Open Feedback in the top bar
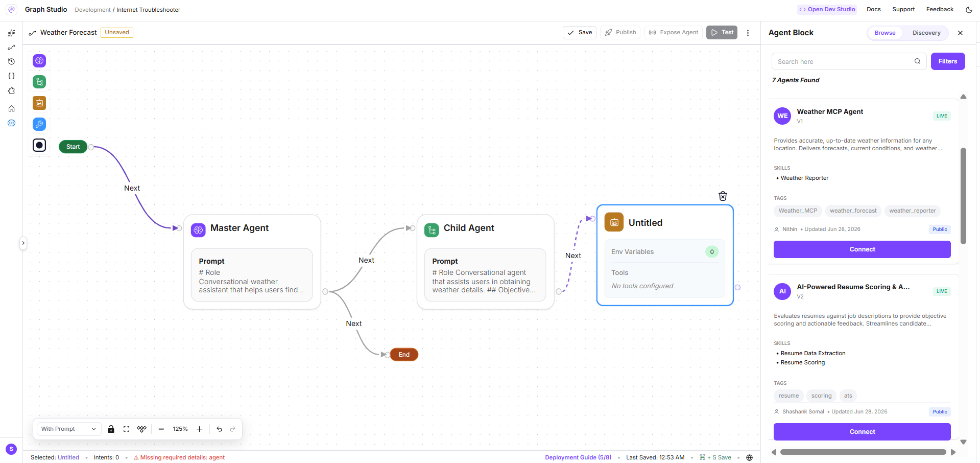This screenshot has height=463, width=980. 940,10
